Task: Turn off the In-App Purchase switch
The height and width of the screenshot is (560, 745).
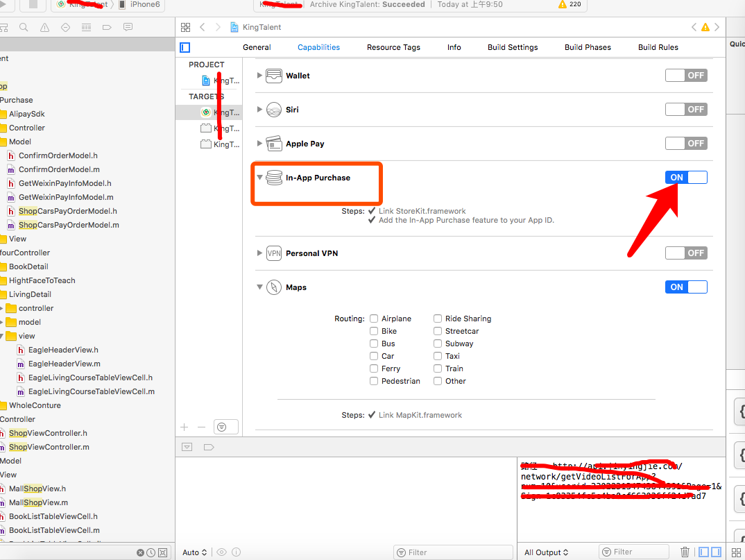Action: click(686, 178)
